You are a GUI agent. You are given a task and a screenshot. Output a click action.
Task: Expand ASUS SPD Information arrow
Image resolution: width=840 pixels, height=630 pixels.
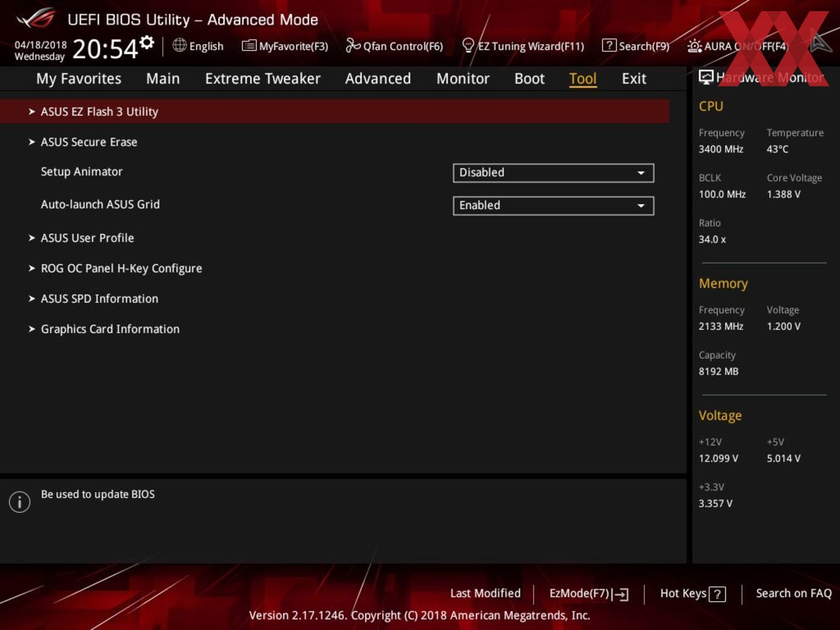31,298
